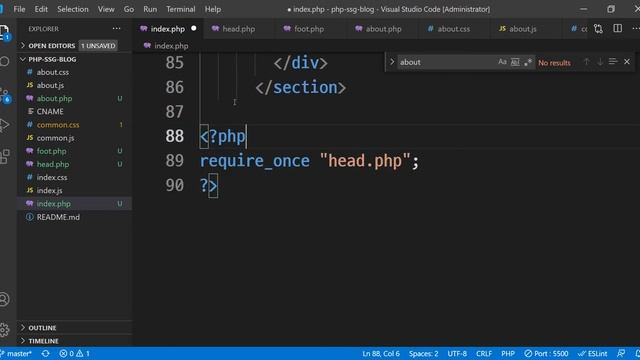Open the Help menu
Screen dimensions: 640x360
pyautogui.click(x=213, y=9)
